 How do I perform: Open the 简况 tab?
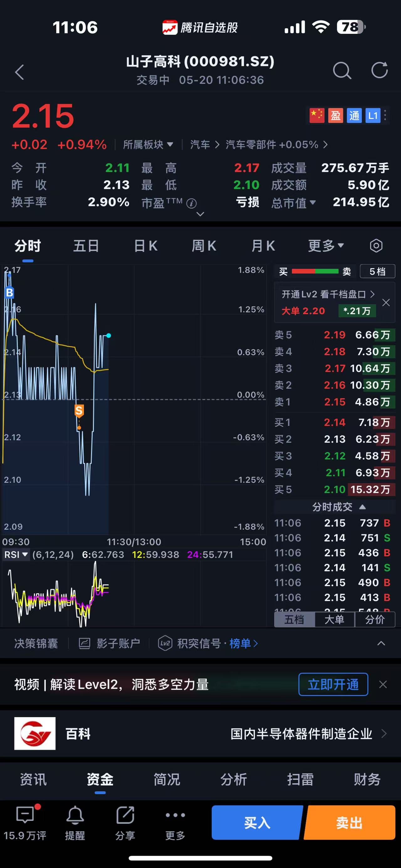tap(167, 779)
